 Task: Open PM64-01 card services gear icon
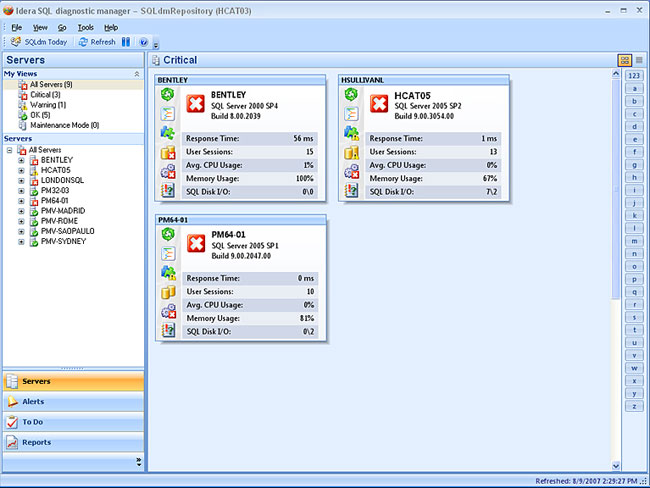168,311
